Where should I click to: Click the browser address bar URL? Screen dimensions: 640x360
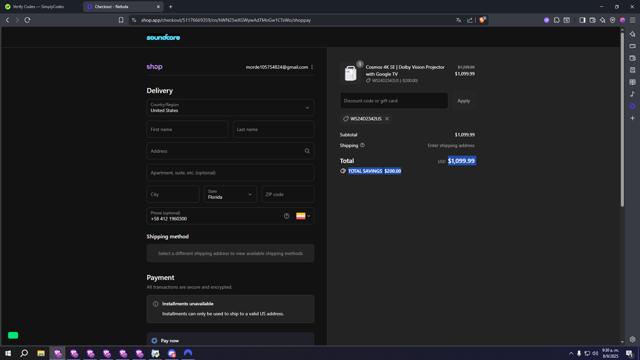point(226,20)
